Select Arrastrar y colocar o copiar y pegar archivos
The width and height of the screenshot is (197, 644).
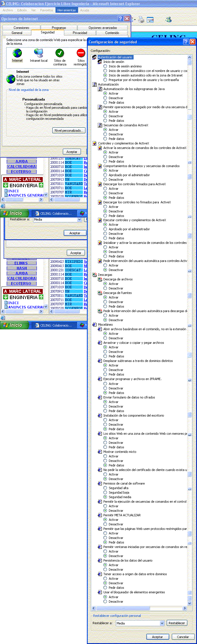(134, 343)
